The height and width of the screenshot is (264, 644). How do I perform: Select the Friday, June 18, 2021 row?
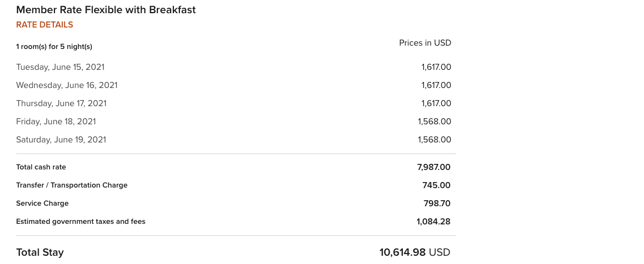point(234,122)
